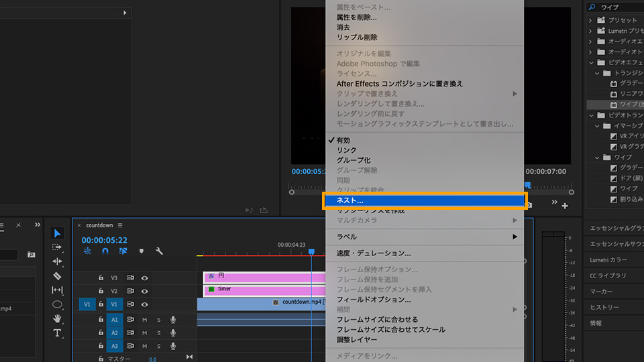Image resolution: width=644 pixels, height=362 pixels.
Task: Toggle sync lock on track A1
Action: pyautogui.click(x=130, y=319)
